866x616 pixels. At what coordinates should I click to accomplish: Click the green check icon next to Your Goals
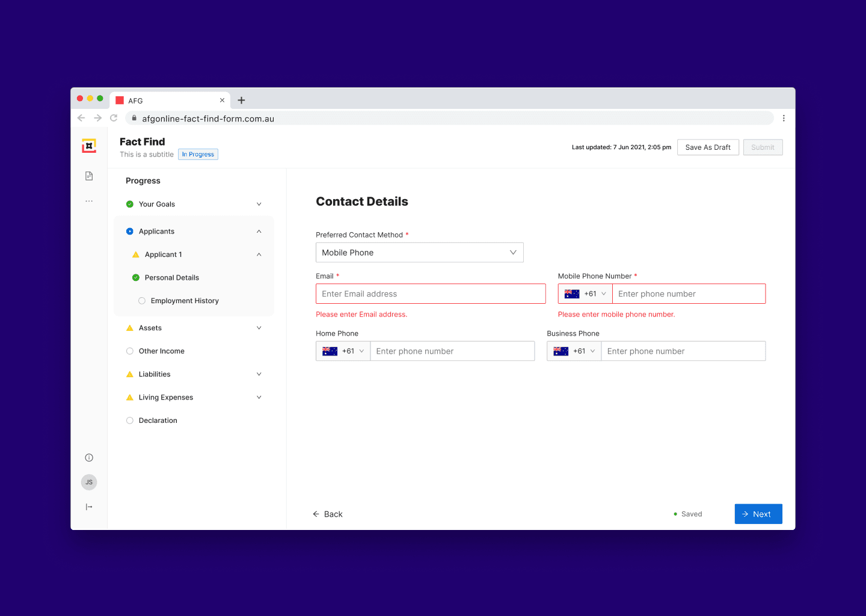(130, 204)
